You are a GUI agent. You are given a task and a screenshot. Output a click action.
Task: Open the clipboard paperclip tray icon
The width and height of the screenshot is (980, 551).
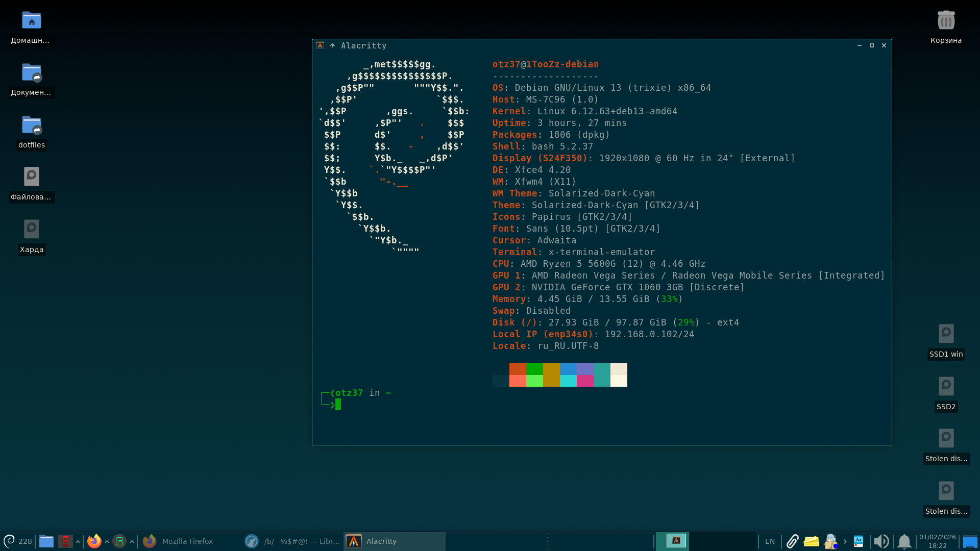coord(792,541)
